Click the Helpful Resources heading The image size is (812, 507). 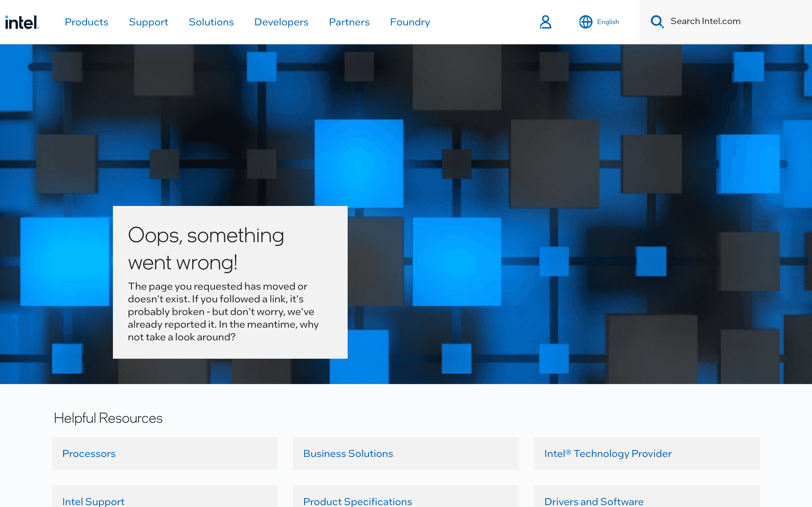tap(108, 418)
